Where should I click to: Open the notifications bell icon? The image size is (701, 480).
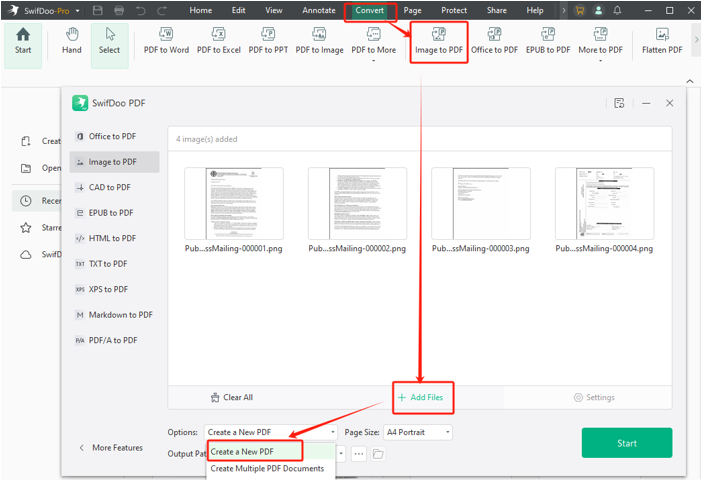click(x=617, y=10)
